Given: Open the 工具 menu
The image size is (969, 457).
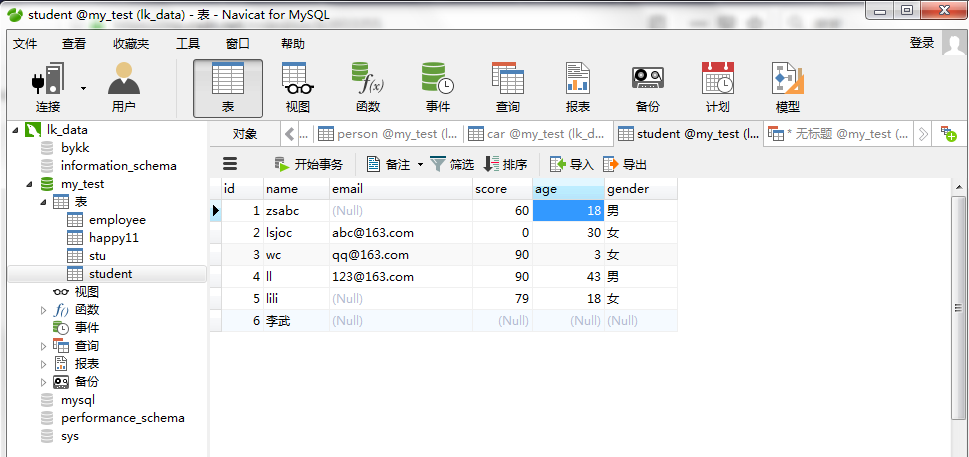Looking at the screenshot, I should tap(188, 44).
